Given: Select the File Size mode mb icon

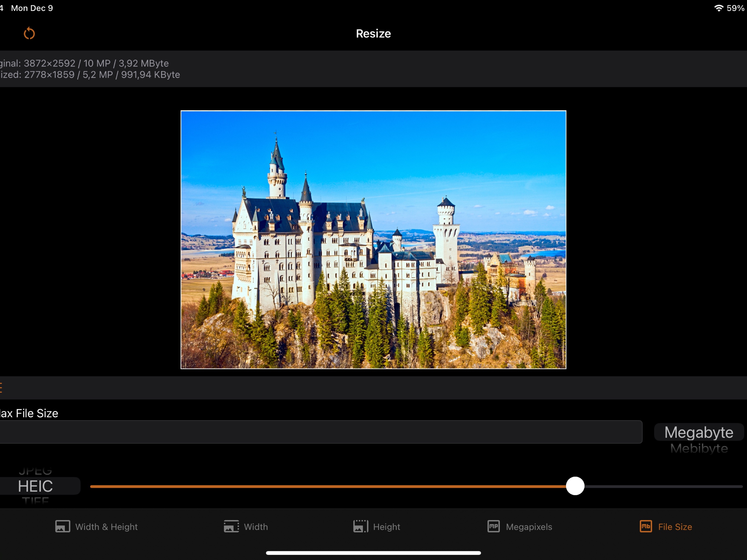Looking at the screenshot, I should click(646, 526).
